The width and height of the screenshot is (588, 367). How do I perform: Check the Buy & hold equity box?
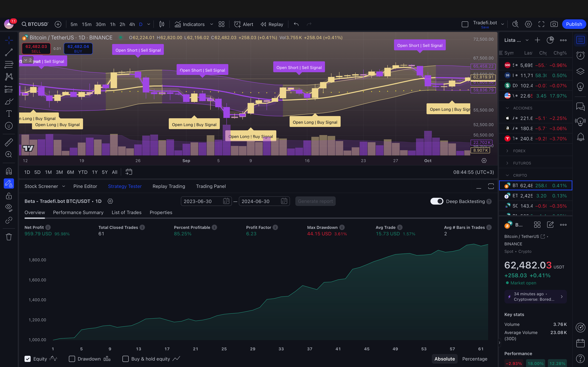pyautogui.click(x=126, y=359)
